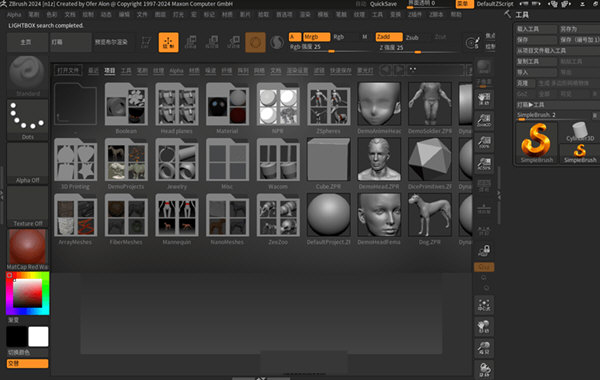
Task: Open the 帮助 help menu
Action: pos(456,15)
